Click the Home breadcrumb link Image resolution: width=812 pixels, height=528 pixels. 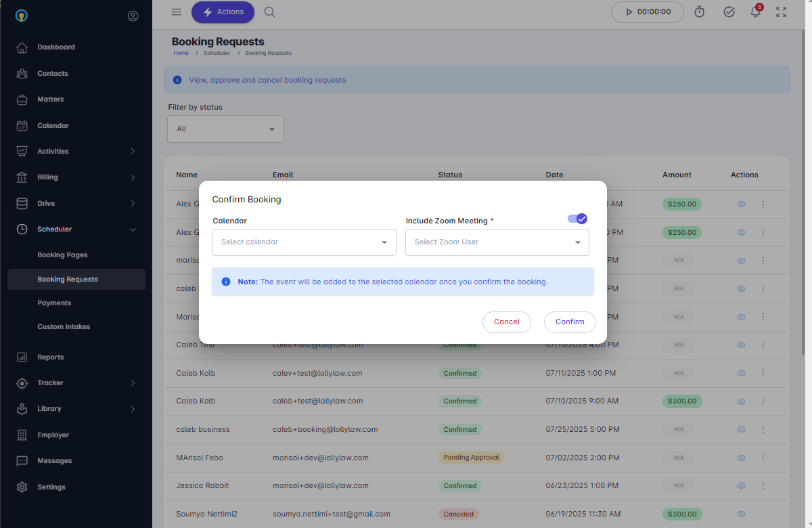[181, 53]
